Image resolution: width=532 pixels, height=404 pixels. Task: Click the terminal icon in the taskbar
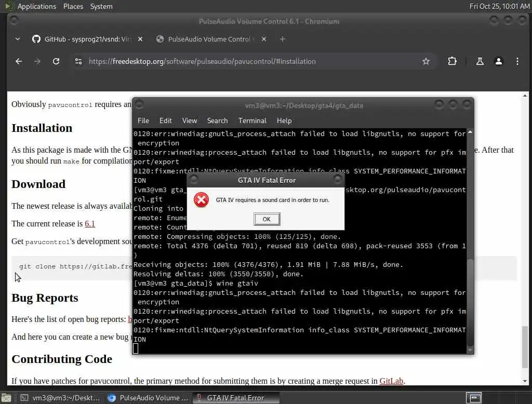[x=24, y=398]
